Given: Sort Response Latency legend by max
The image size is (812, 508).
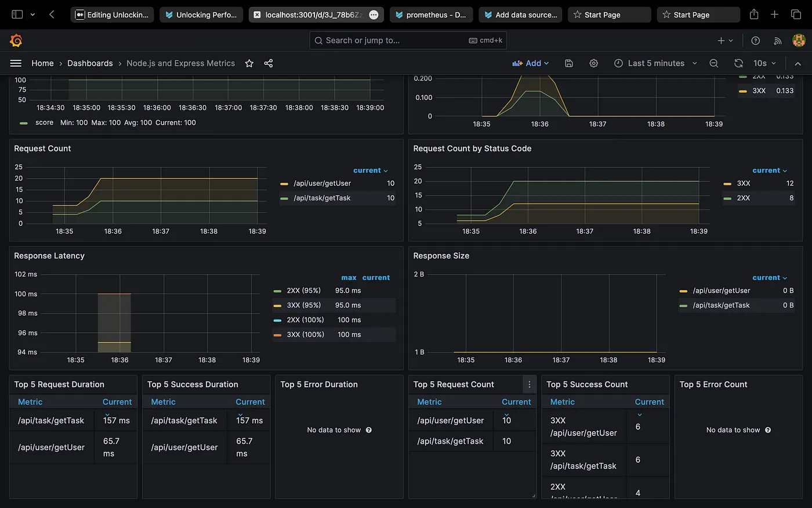Looking at the screenshot, I should click(349, 278).
